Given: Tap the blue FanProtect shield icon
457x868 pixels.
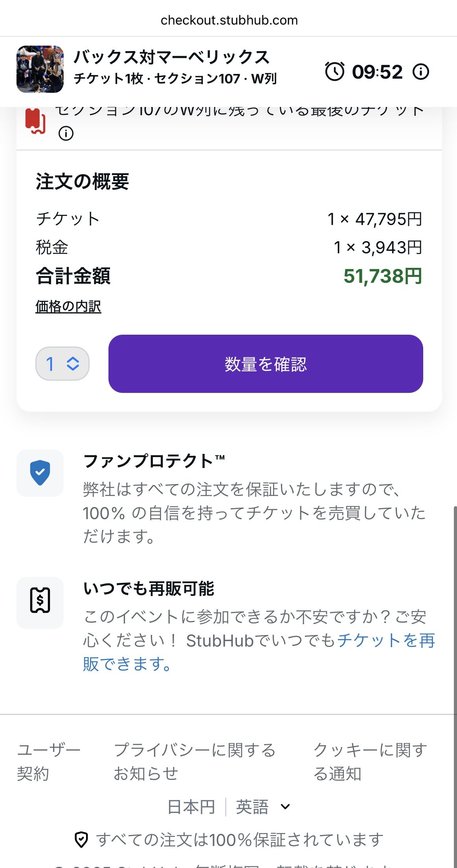Looking at the screenshot, I should pyautogui.click(x=40, y=473).
